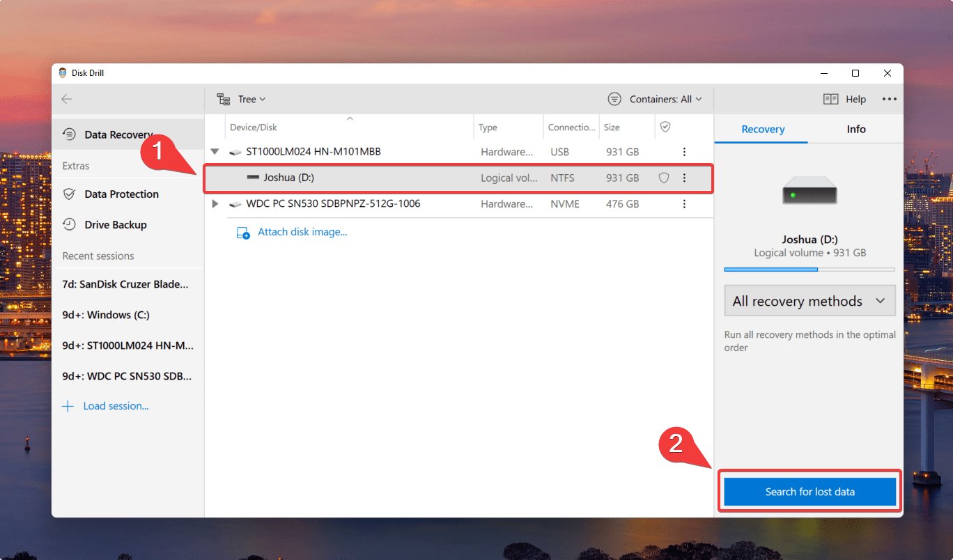
Task: Select Joshua (D:) volume row
Action: point(458,178)
